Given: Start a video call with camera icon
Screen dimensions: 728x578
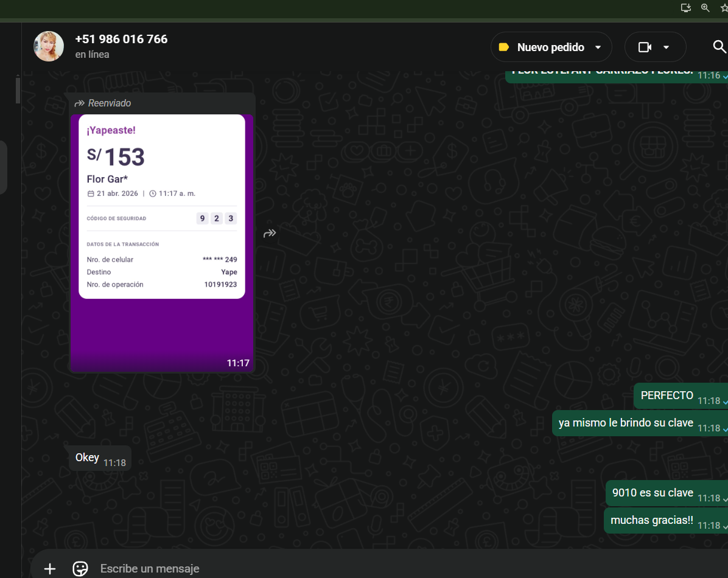Looking at the screenshot, I should tap(645, 47).
